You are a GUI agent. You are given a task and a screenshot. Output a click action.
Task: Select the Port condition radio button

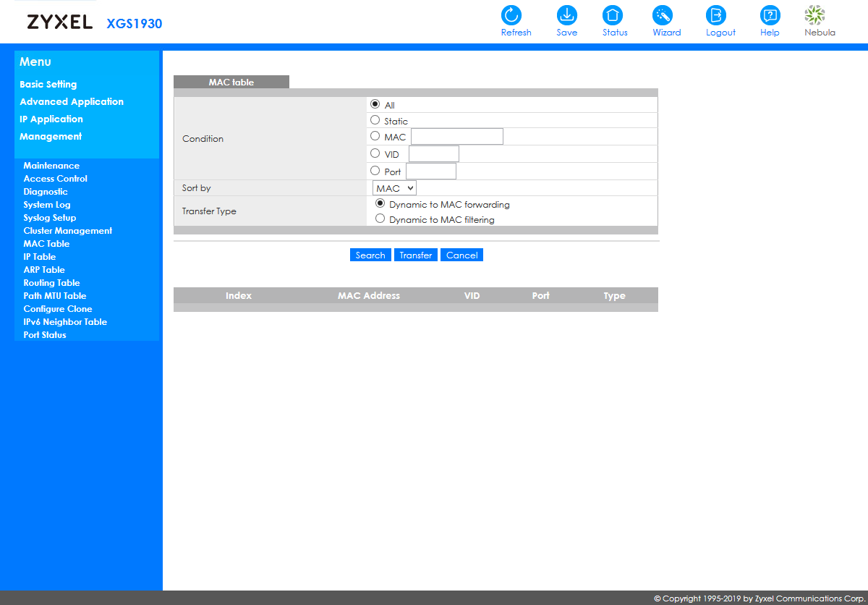pos(375,171)
